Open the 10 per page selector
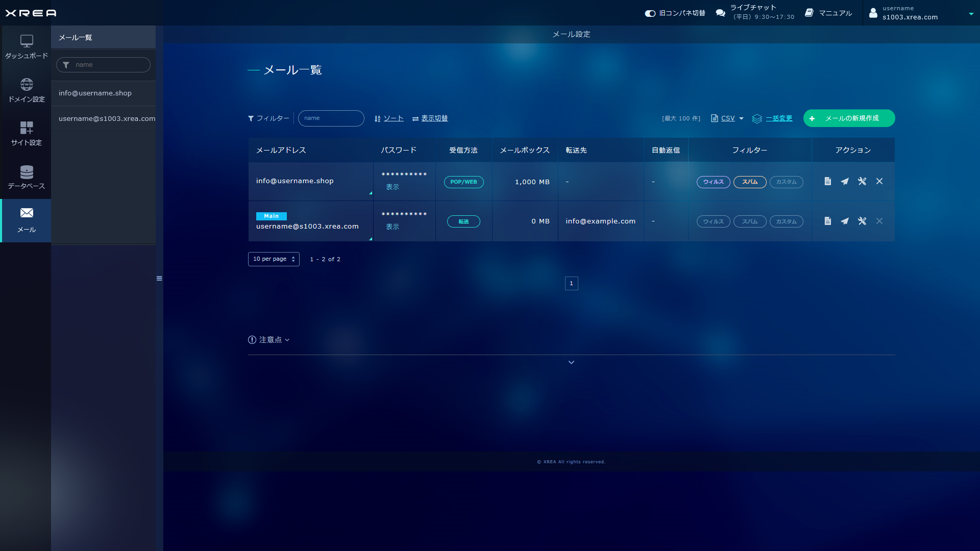Viewport: 980px width, 551px height. tap(274, 259)
